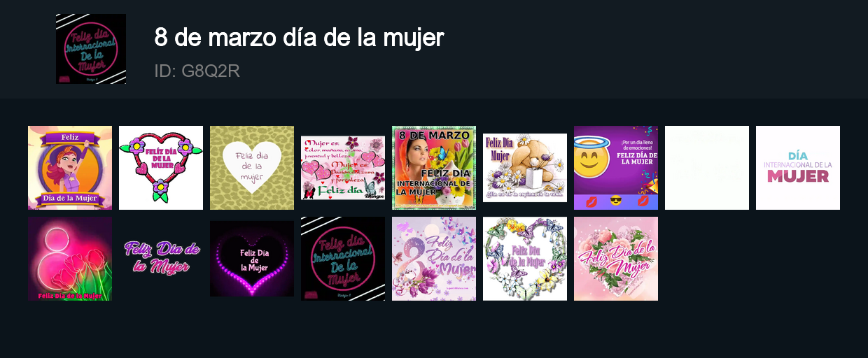868x358 pixels.
Task: Choose the glowing purple heart sticker
Action: [252, 259]
